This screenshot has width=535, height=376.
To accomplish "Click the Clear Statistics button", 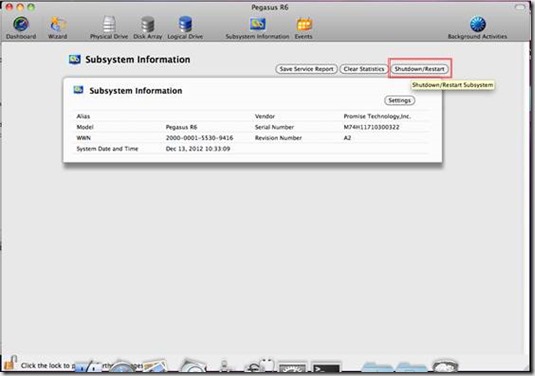I will click(x=364, y=69).
